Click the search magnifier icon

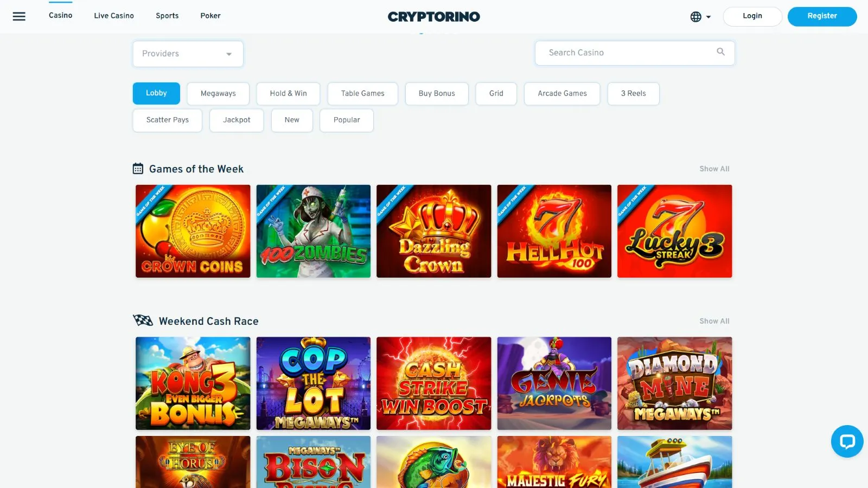(x=720, y=52)
